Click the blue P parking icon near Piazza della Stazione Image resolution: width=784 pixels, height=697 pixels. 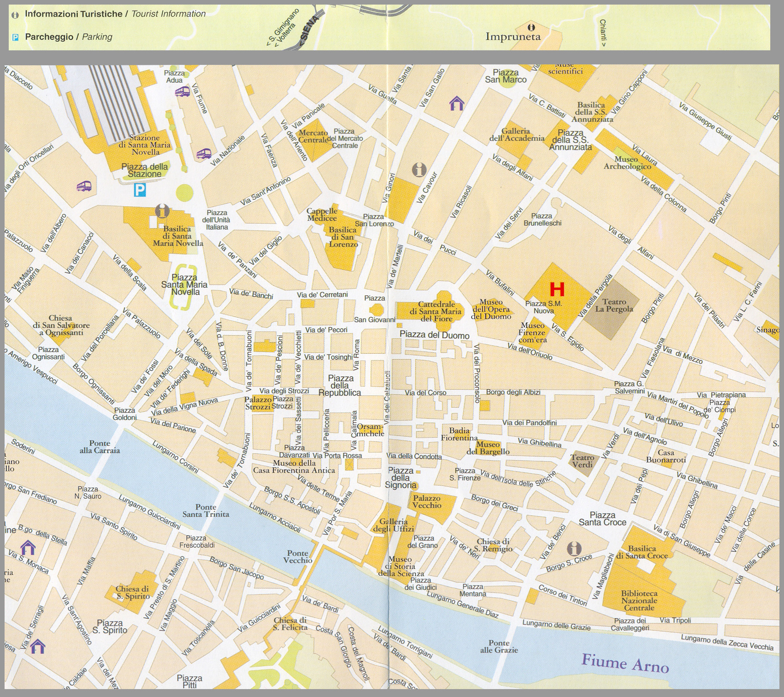tap(140, 190)
